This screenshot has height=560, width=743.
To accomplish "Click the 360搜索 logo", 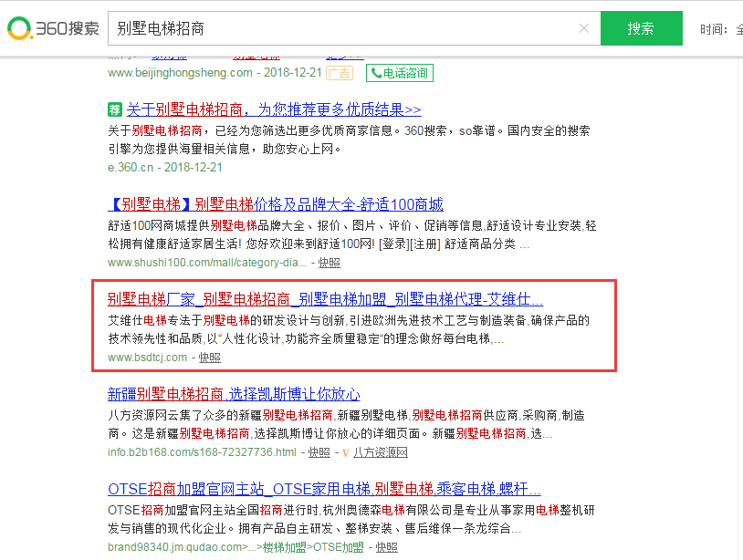I will [x=53, y=28].
